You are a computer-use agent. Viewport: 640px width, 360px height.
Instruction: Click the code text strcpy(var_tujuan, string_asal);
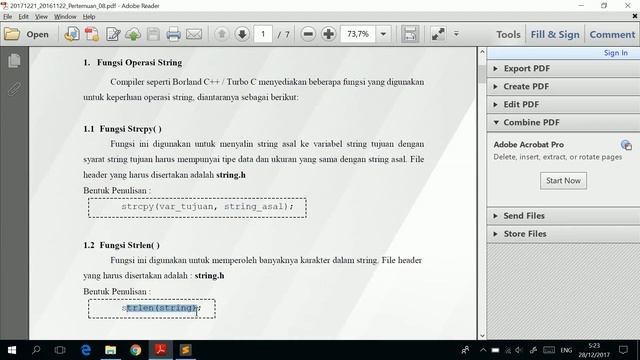[x=207, y=207]
